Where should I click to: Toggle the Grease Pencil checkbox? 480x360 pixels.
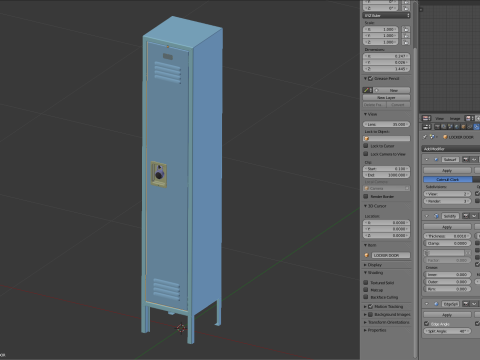click(x=370, y=78)
